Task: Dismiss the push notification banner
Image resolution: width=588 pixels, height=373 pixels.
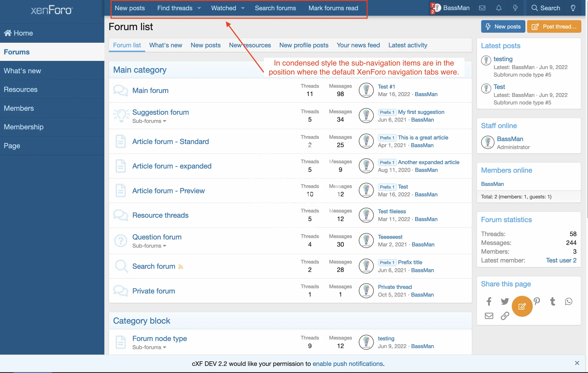Action: 577,363
